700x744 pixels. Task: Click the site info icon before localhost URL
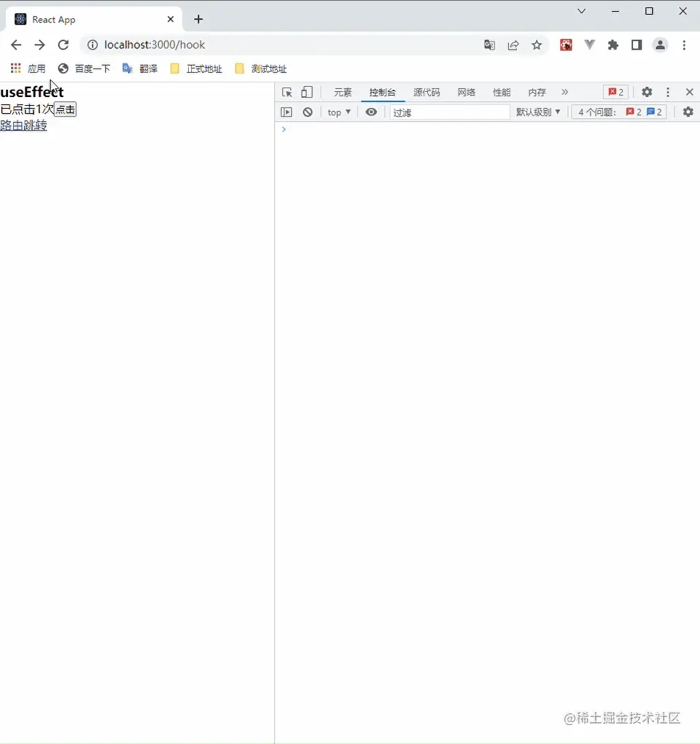93,44
